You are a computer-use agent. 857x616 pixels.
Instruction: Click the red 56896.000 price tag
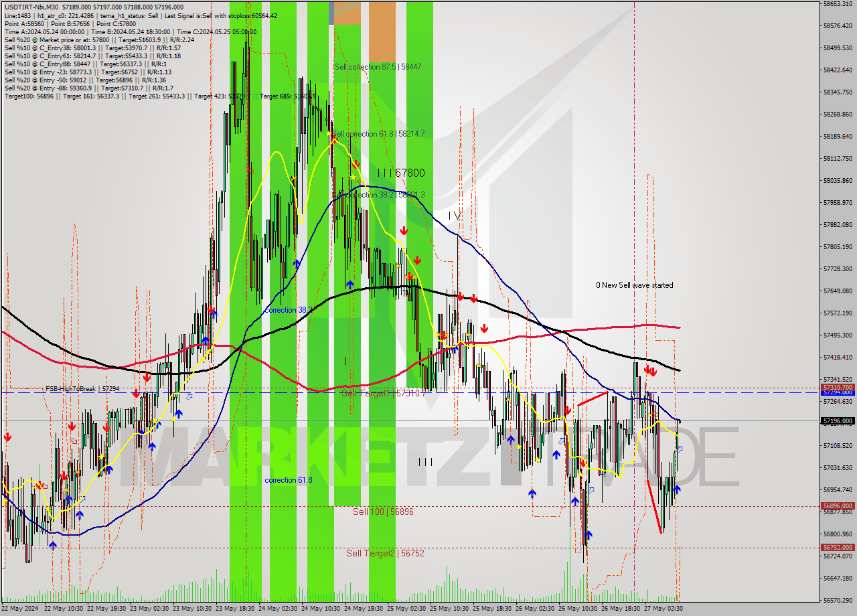tap(837, 506)
